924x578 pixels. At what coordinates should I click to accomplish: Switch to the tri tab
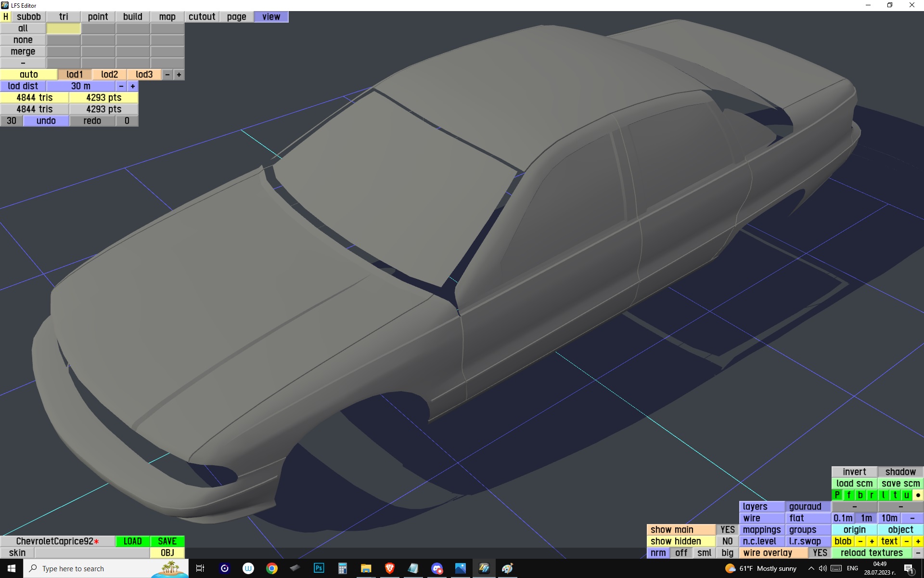tap(64, 17)
